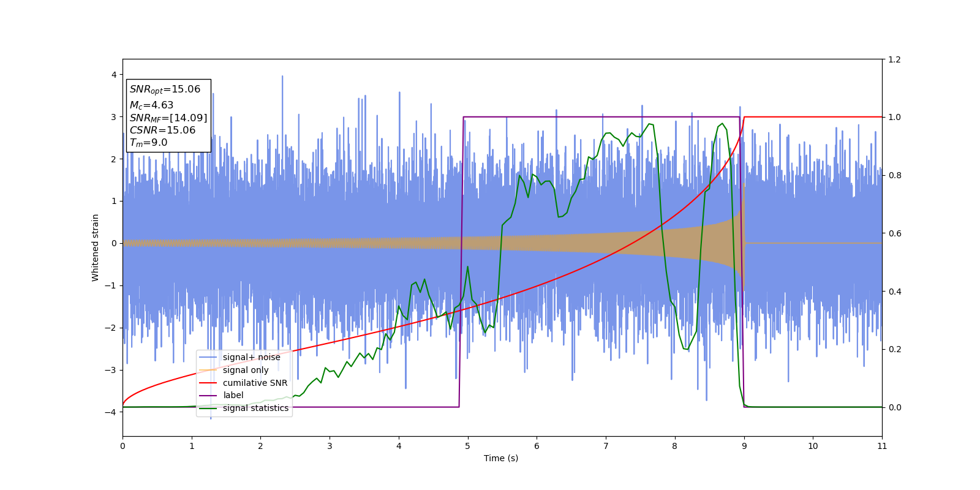
Task: Click the 'Time (s)' x-axis label
Action: (501, 458)
